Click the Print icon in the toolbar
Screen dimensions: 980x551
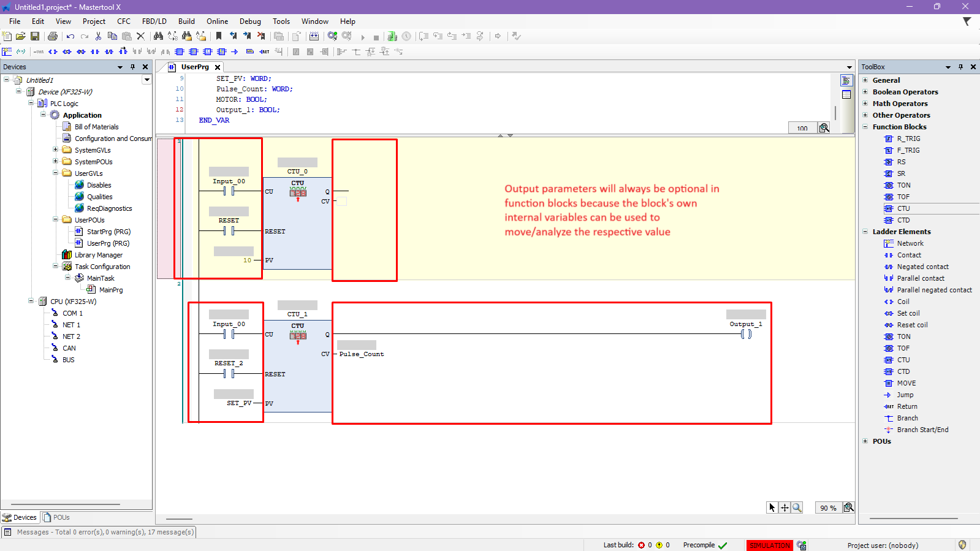(x=53, y=37)
